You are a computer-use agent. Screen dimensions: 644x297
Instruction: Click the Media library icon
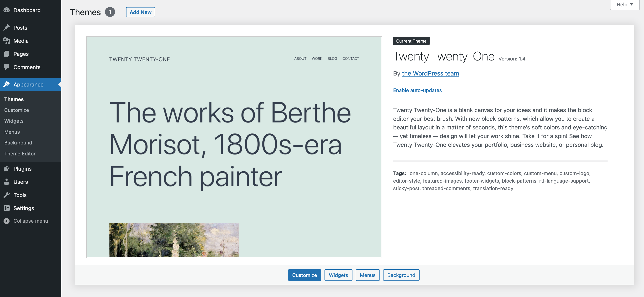coord(7,41)
